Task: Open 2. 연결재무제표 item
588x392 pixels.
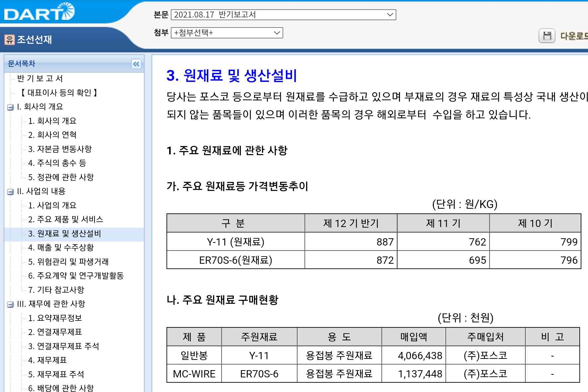Action: coord(55,332)
